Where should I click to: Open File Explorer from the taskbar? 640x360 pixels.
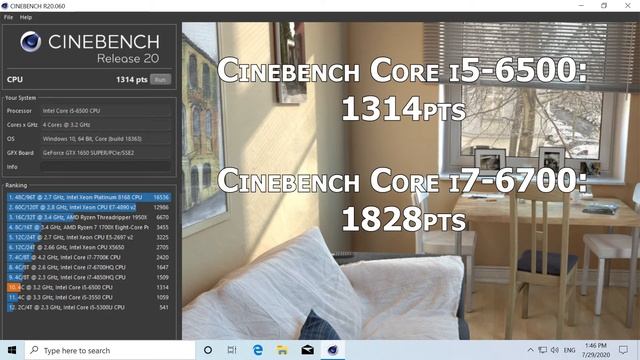click(282, 350)
